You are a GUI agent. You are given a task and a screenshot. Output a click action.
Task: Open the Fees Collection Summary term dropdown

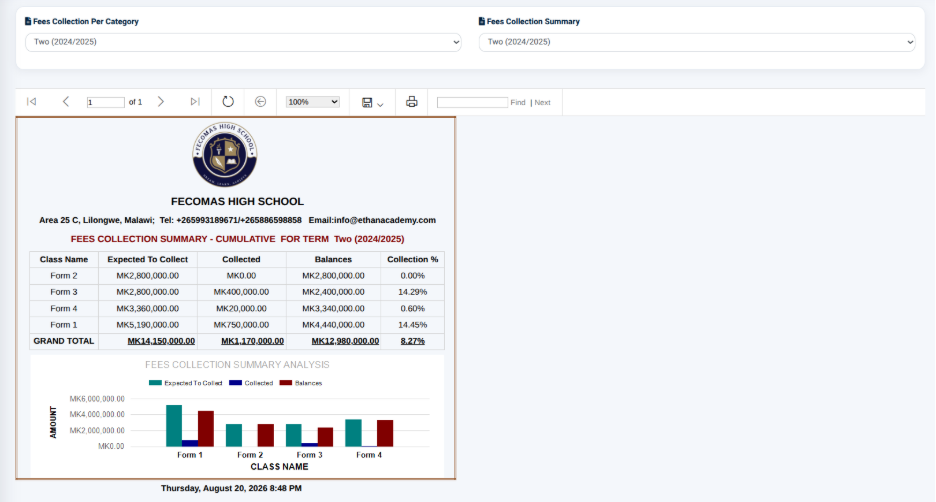click(x=697, y=42)
